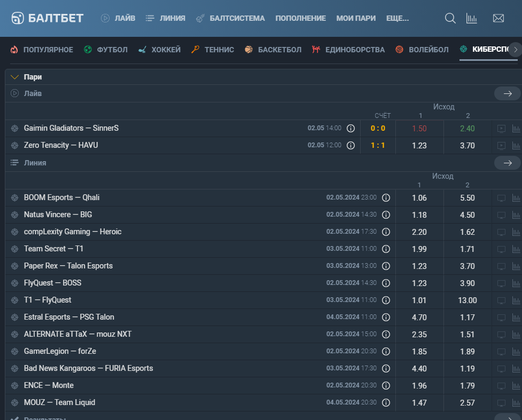Switch to the Теннис tab
Screen dimensions: 522x420
[213, 50]
